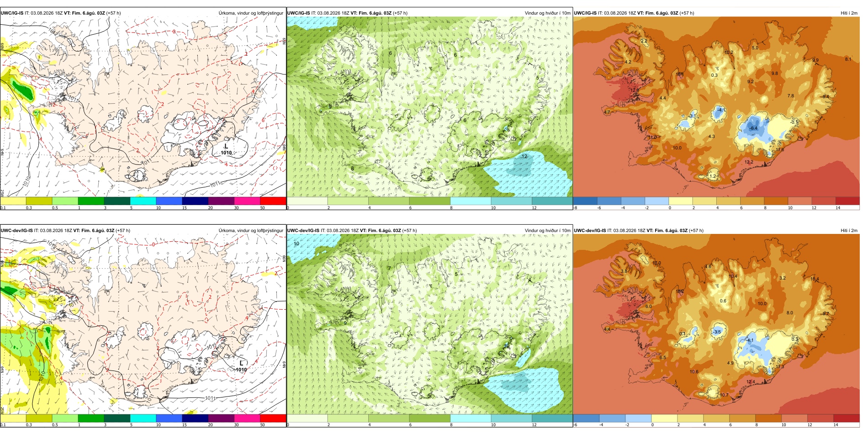Click the 'L 1010' low pressure label on UWC/IG-IS map
The width and height of the screenshot is (868, 434).
coord(226,150)
